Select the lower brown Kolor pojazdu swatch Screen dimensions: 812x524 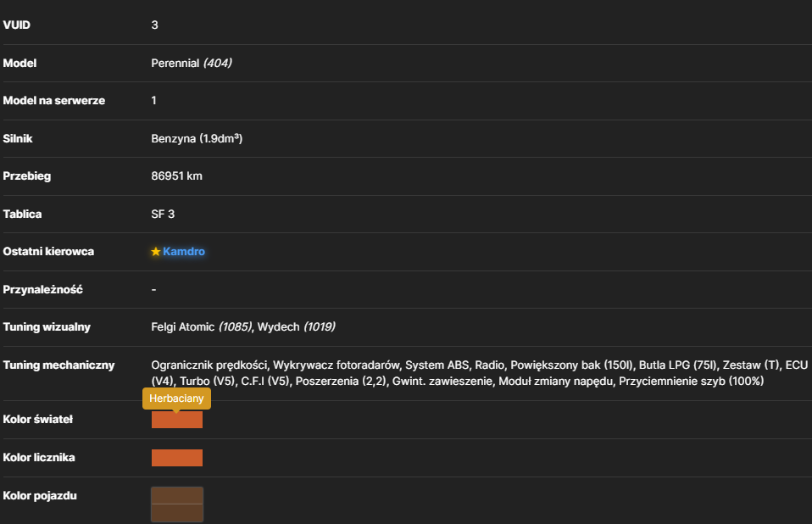(177, 513)
